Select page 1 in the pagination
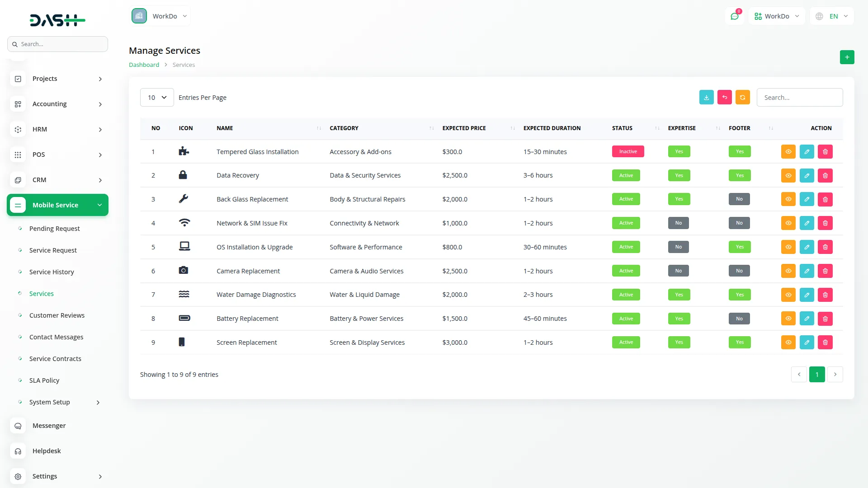The image size is (868, 488). click(x=817, y=374)
